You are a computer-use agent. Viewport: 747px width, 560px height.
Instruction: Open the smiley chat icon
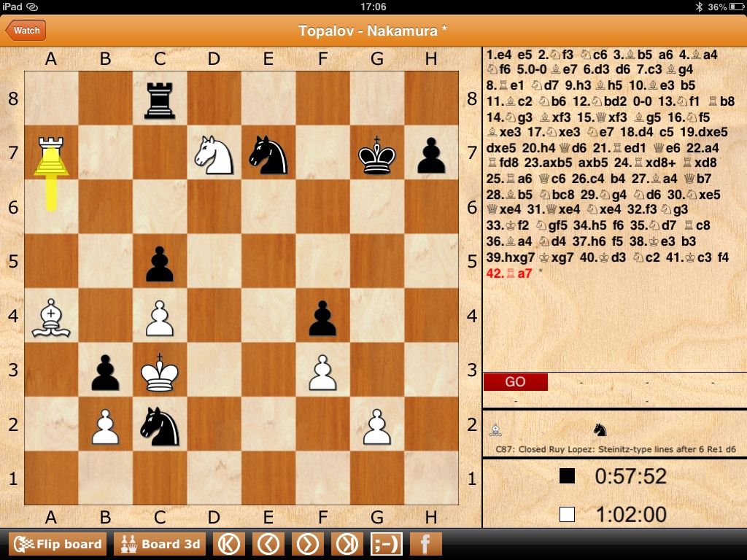click(x=386, y=544)
